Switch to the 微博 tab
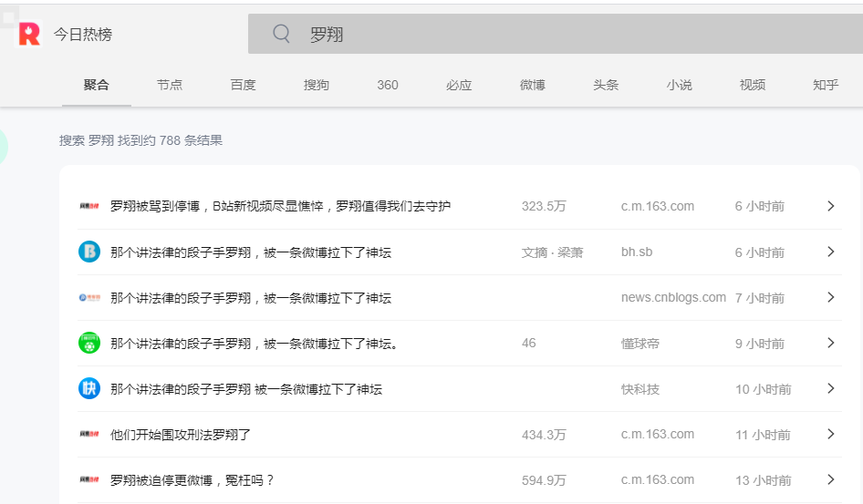Viewport: 863px width, 504px height. click(532, 85)
